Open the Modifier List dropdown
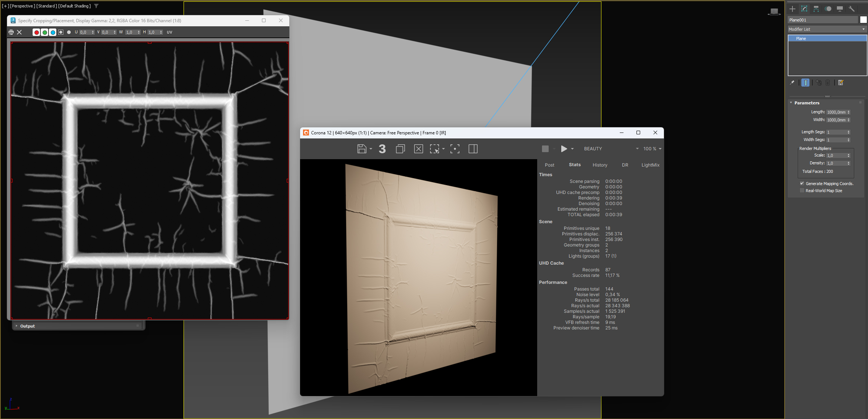Screen dimensions: 868x419 point(827,29)
